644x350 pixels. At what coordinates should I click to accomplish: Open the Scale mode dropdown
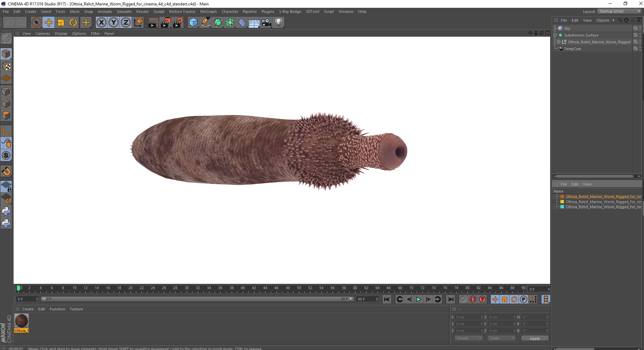coord(501,338)
